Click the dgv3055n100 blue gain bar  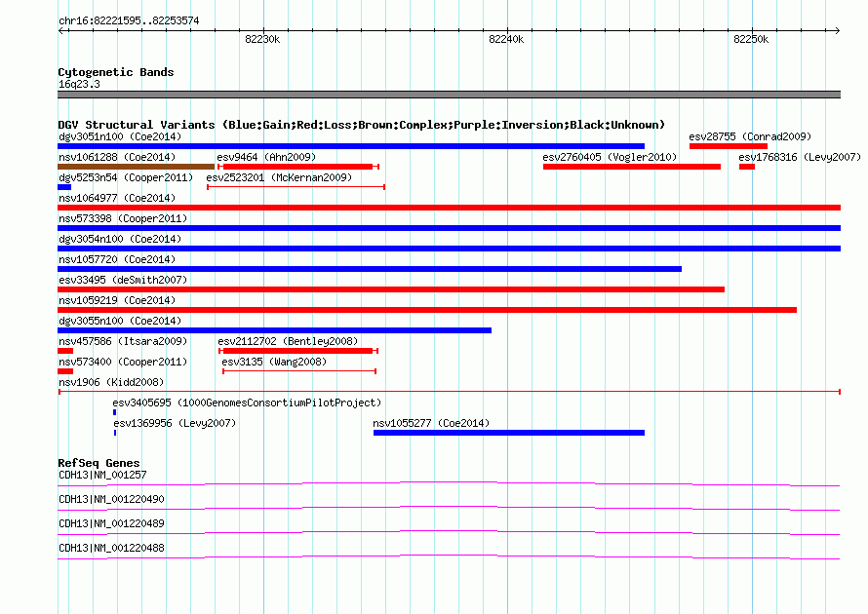pos(275,330)
